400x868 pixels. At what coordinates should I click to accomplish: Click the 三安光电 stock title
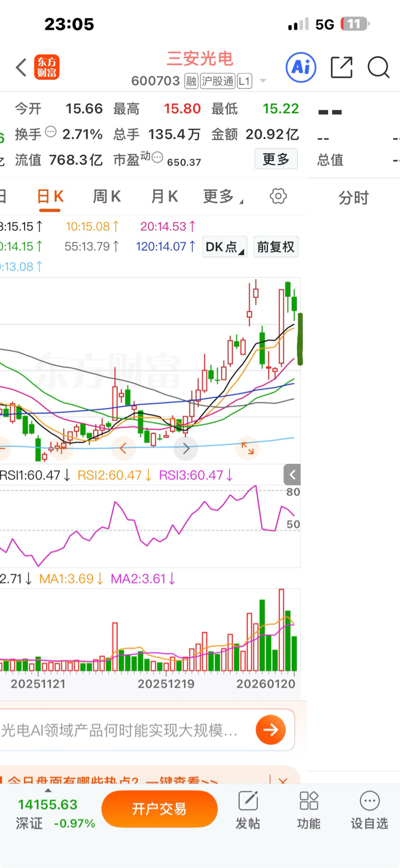[x=200, y=58]
